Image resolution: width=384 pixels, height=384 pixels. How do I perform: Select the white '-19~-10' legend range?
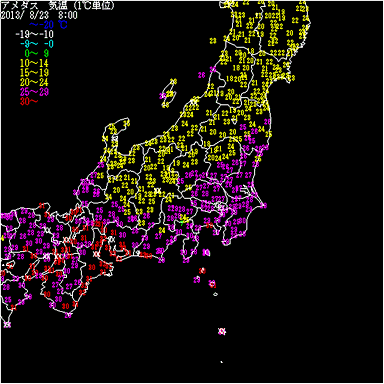(35, 34)
